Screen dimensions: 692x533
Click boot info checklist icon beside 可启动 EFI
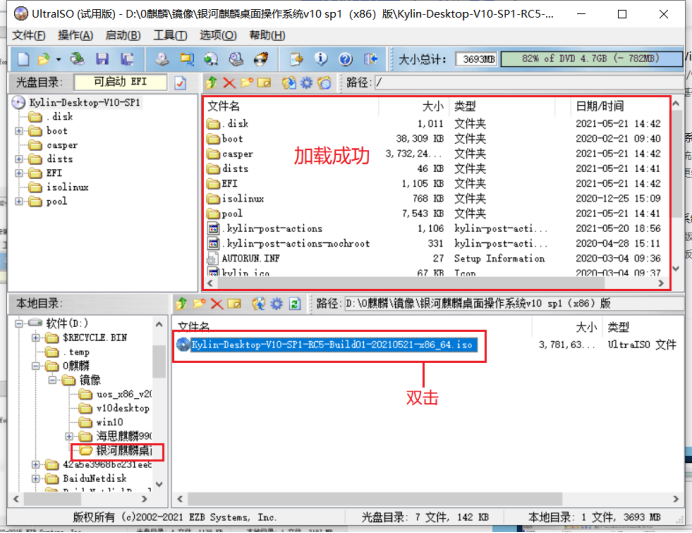pyautogui.click(x=180, y=83)
